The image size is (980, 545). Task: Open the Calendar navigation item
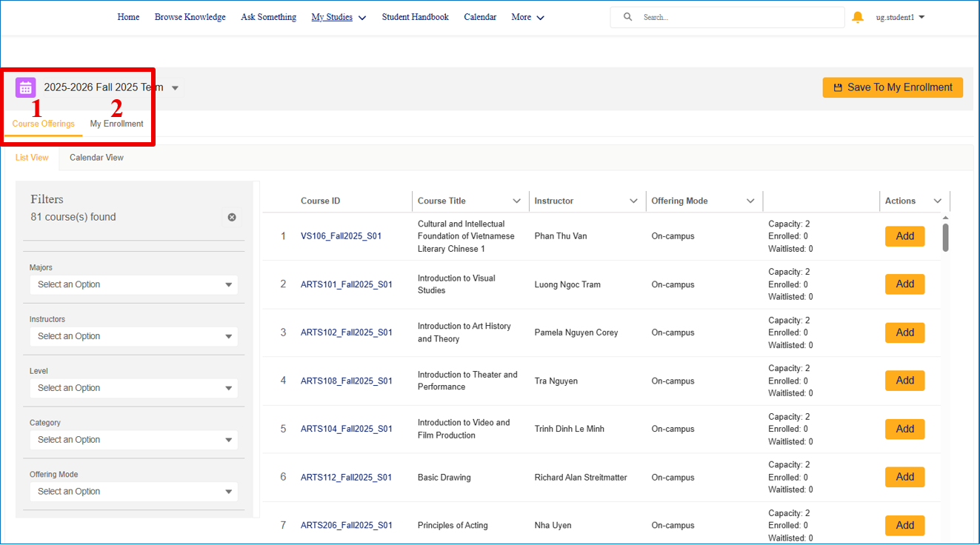click(x=480, y=17)
